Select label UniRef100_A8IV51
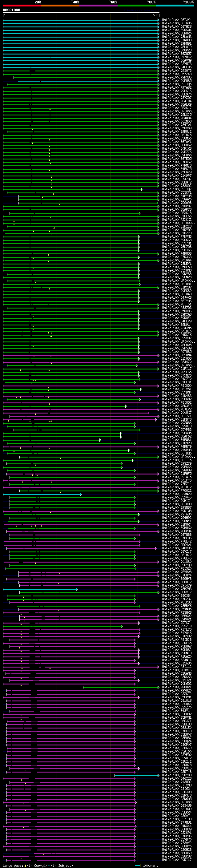The width and height of the screenshot is (197, 868). click(x=177, y=389)
